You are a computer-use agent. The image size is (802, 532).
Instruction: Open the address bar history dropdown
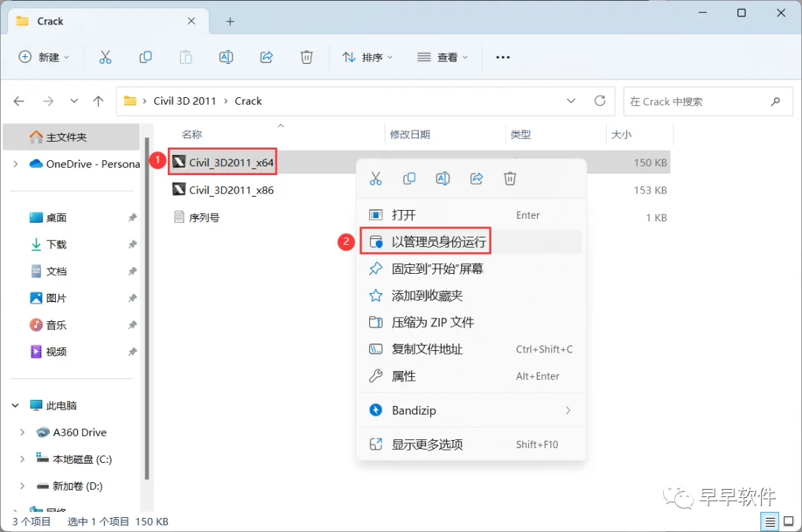[x=571, y=101]
